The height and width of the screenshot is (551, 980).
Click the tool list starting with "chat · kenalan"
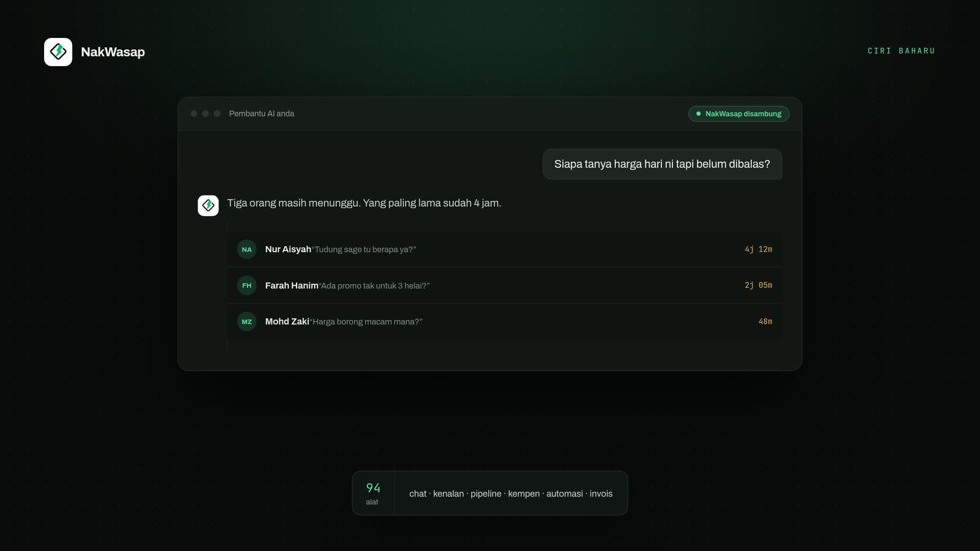511,493
